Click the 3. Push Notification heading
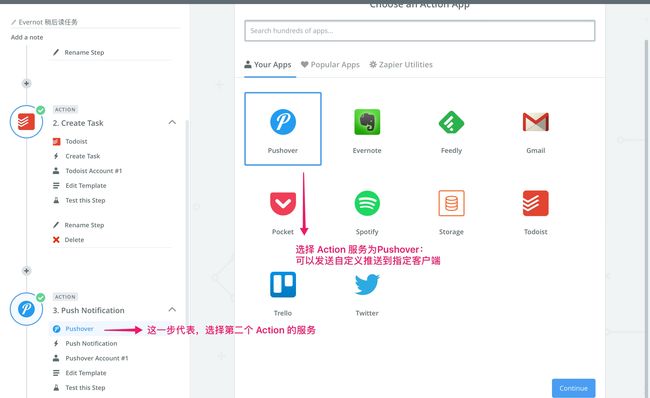Viewport: 650px width, 398px height. (88, 311)
